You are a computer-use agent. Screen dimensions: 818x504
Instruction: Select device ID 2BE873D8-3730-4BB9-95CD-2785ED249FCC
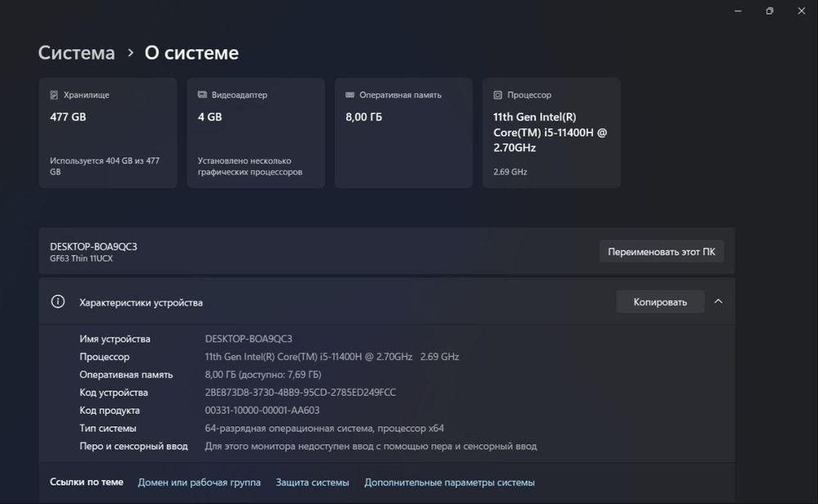coord(300,393)
